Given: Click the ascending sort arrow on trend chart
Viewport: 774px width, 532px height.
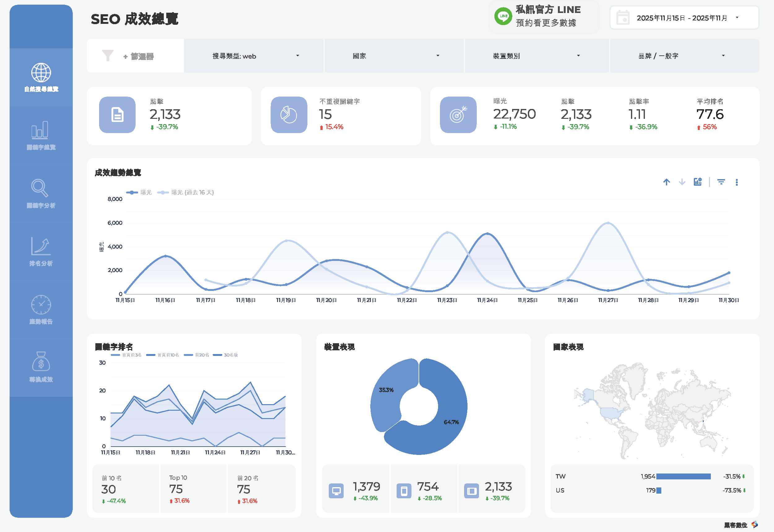Looking at the screenshot, I should (667, 182).
